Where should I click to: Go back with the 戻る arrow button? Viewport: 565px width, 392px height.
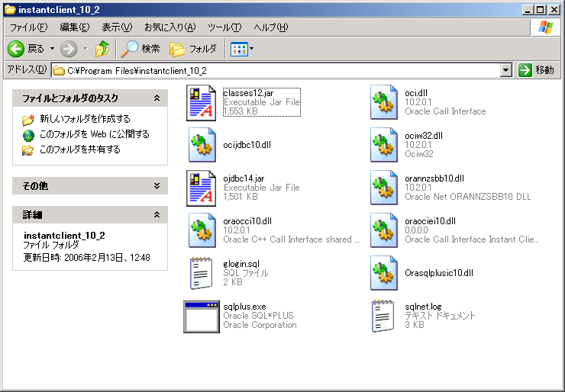tap(26, 49)
